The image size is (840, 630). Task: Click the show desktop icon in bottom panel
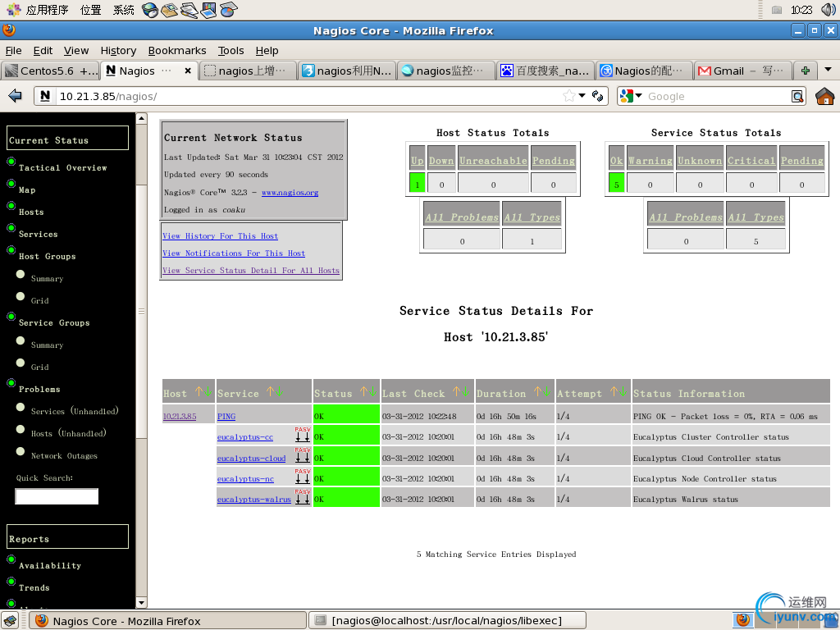point(10,620)
